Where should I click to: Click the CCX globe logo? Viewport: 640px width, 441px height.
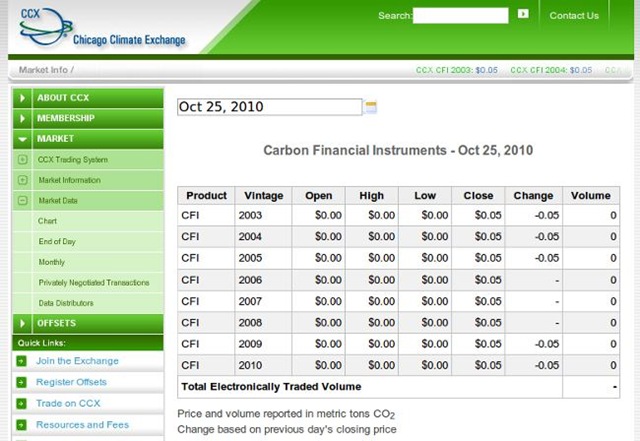45,26
